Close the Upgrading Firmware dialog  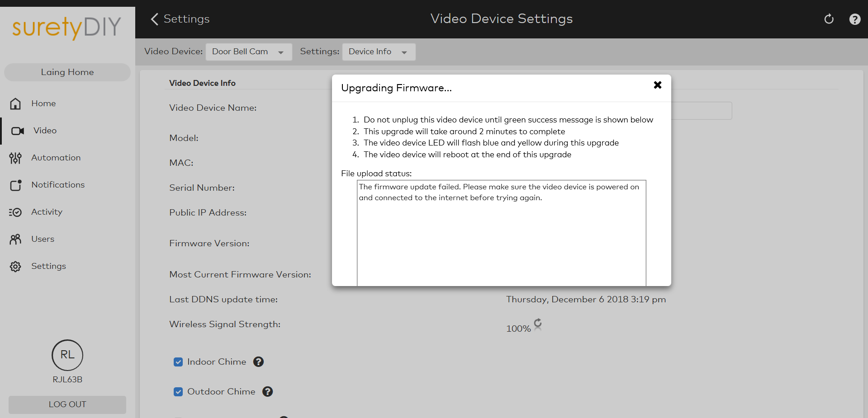658,85
